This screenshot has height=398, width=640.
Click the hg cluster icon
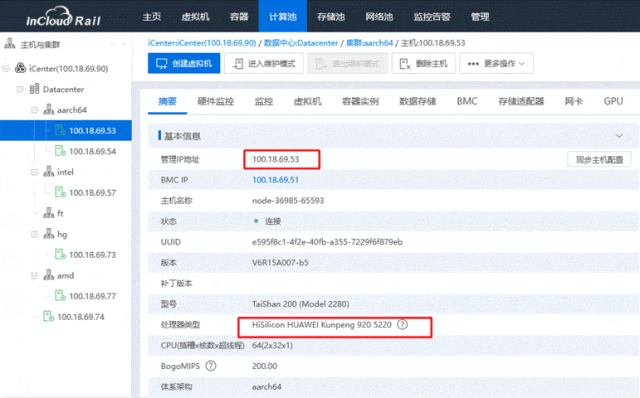49,234
